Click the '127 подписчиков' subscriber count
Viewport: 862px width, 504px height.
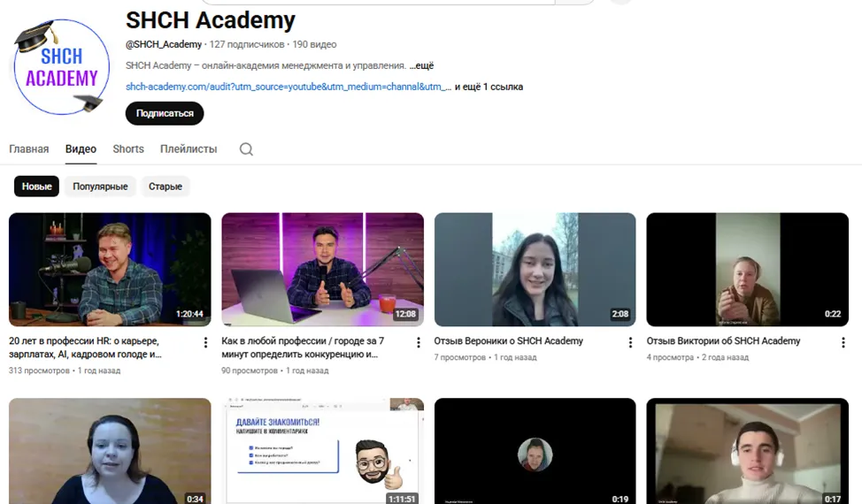coord(247,44)
